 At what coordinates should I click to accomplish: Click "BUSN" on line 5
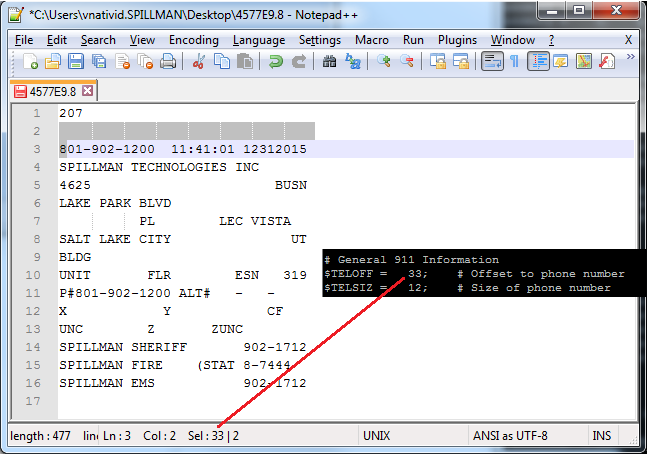291,185
